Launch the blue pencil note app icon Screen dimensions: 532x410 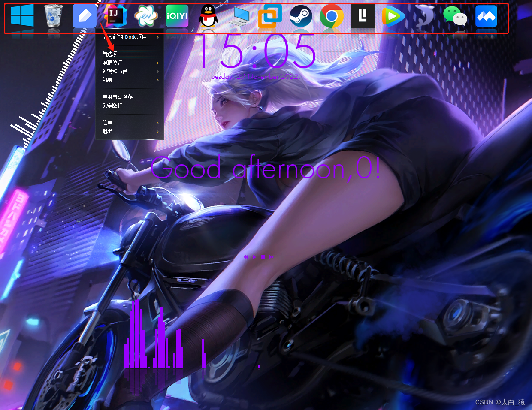point(85,16)
